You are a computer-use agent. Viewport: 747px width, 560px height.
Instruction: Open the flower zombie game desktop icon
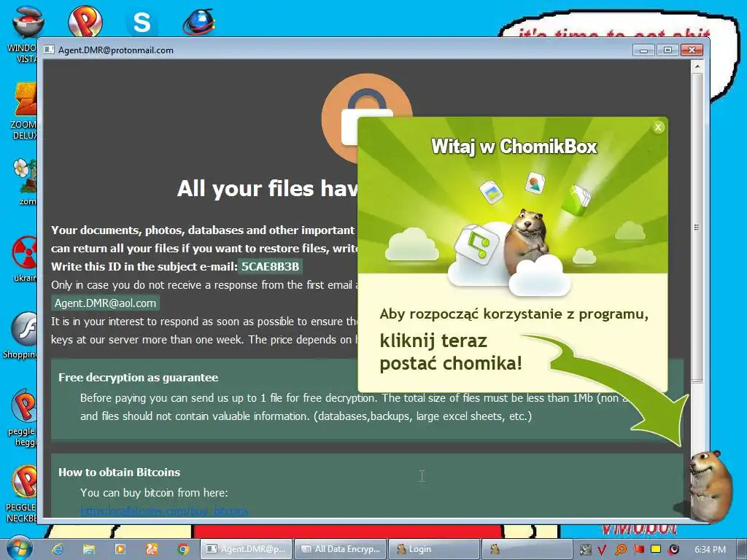[26, 182]
